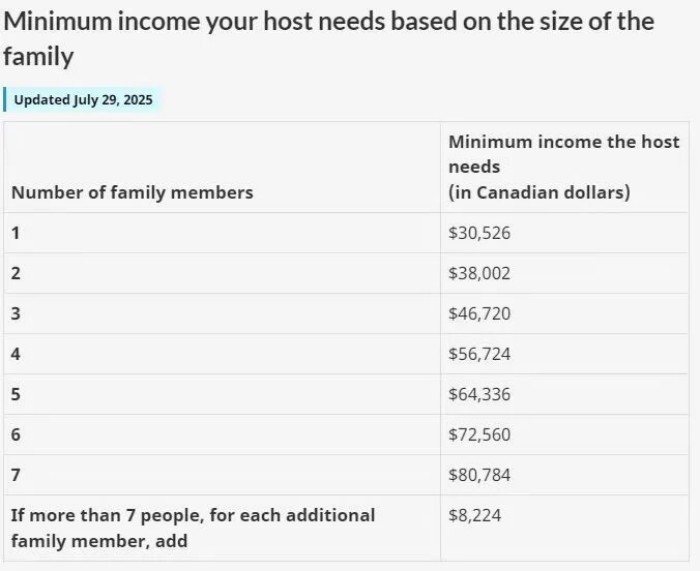Select the family size 6 cell
The height and width of the screenshot is (571, 700).
(16, 435)
